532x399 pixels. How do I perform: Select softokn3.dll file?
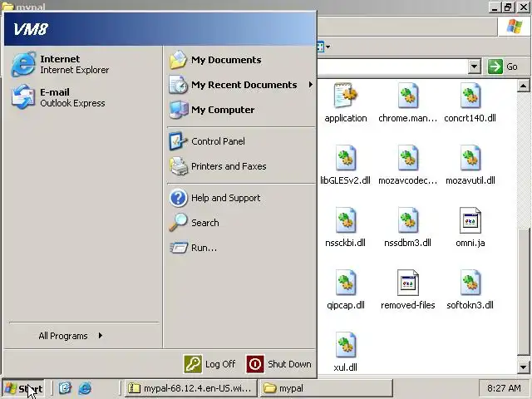470,290
